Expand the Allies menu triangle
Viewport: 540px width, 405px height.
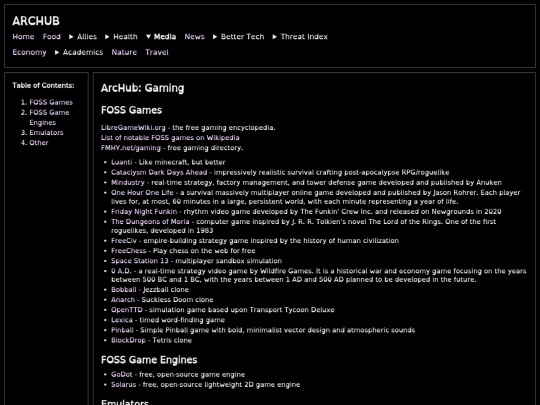pyautogui.click(x=71, y=37)
